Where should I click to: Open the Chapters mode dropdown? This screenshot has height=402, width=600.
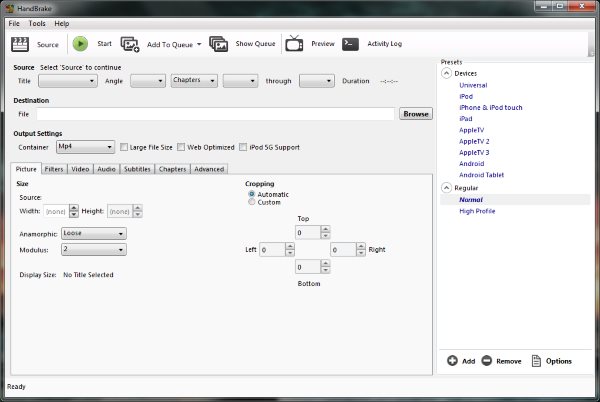(x=194, y=80)
